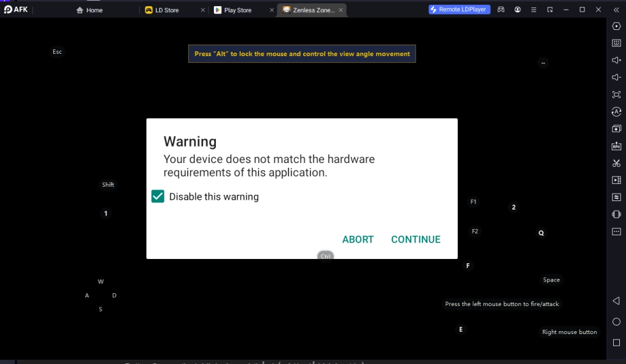Click the Right mouse button mapping label
This screenshot has width=626, height=364.
point(569,332)
